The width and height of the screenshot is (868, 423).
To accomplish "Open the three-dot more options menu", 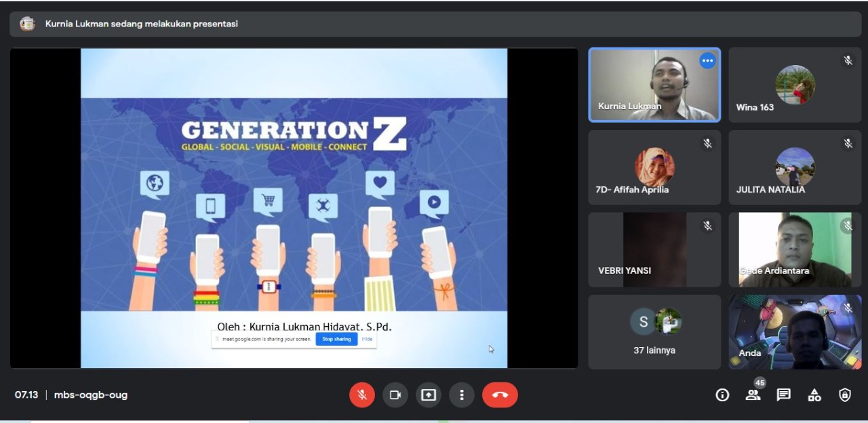I will pos(462,395).
